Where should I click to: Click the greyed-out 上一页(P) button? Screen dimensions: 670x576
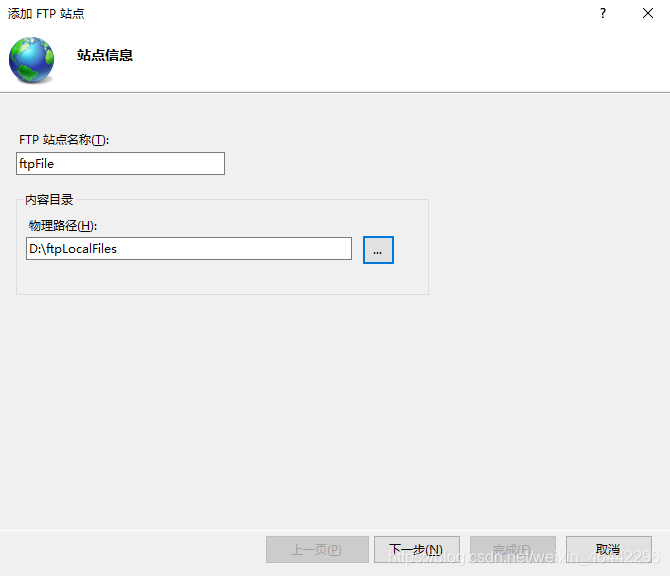tap(316, 549)
